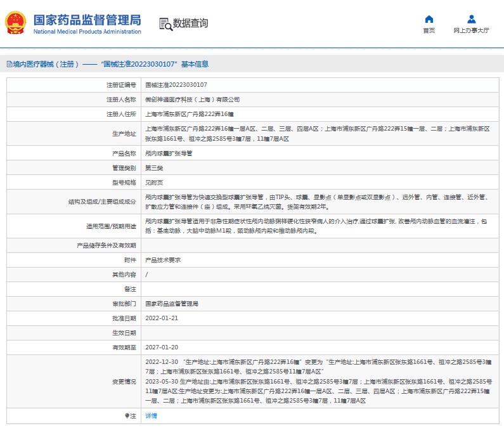Click the 有效期至 row label

click(124, 347)
